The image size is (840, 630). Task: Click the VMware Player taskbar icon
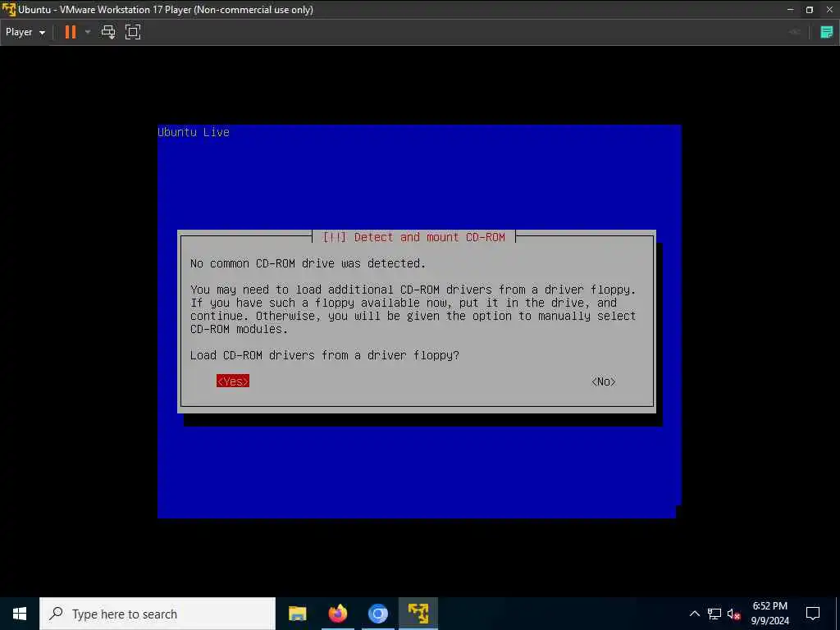pos(418,614)
